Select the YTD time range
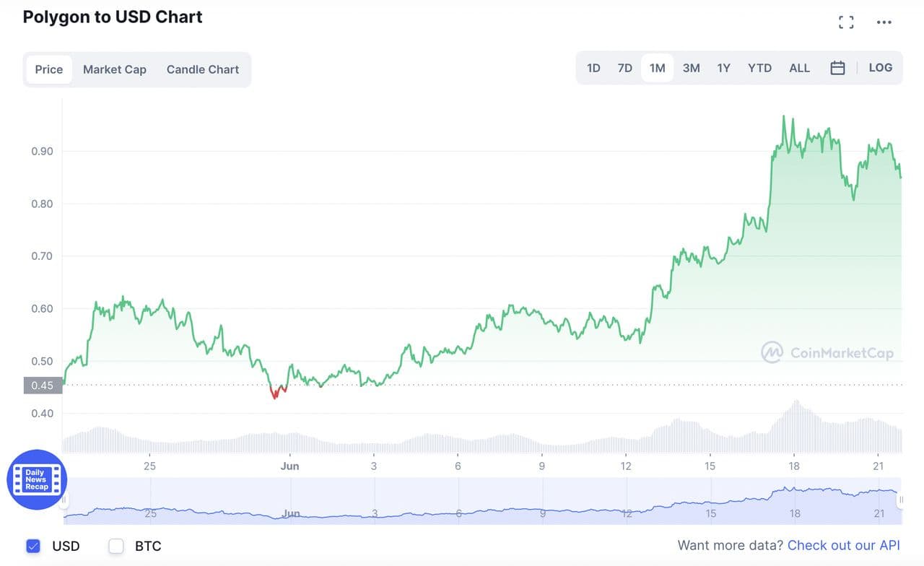 pyautogui.click(x=759, y=68)
